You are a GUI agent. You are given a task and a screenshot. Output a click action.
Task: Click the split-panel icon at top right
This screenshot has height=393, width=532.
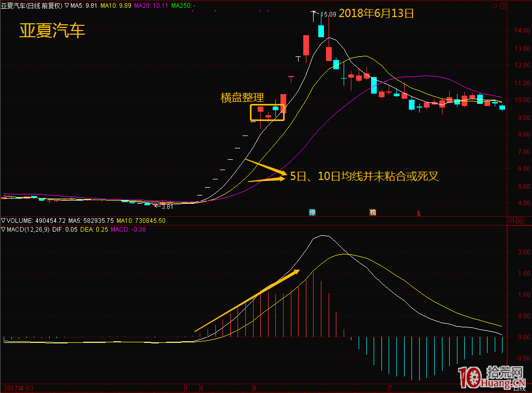[x=503, y=6]
